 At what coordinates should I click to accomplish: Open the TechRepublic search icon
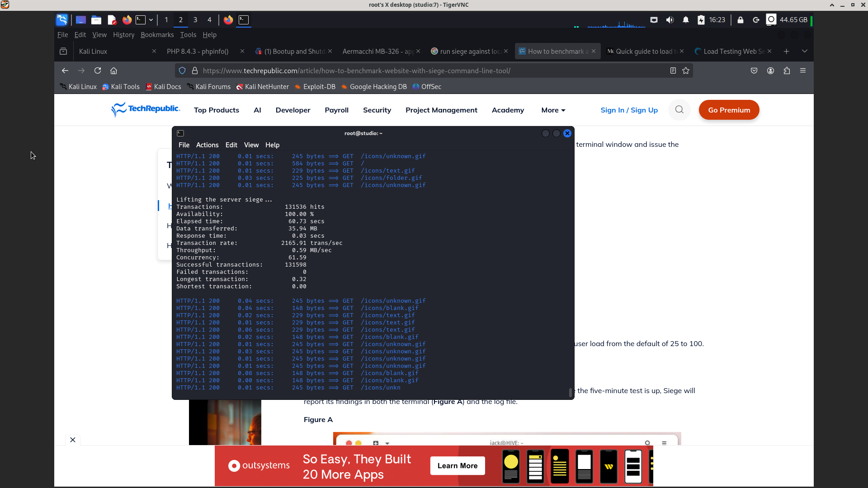679,110
